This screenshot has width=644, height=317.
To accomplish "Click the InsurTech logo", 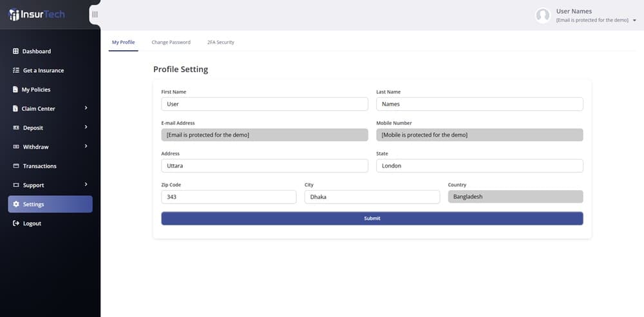I will click(x=37, y=14).
